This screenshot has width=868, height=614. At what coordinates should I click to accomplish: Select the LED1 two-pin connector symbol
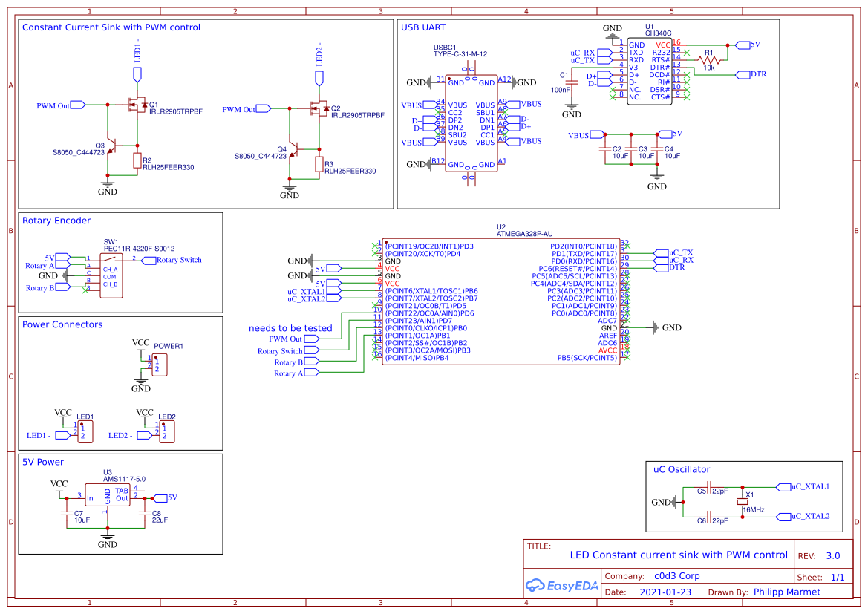coord(85,432)
